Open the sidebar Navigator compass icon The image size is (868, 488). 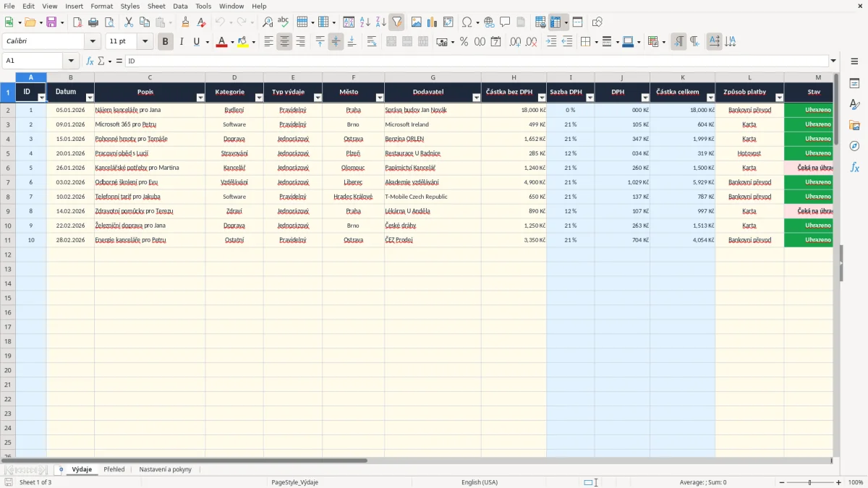click(x=854, y=146)
